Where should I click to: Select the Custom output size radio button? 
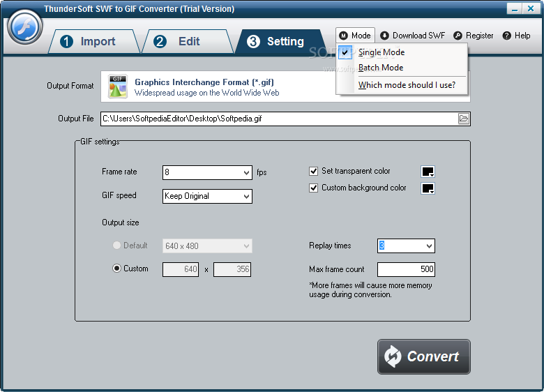coord(116,268)
